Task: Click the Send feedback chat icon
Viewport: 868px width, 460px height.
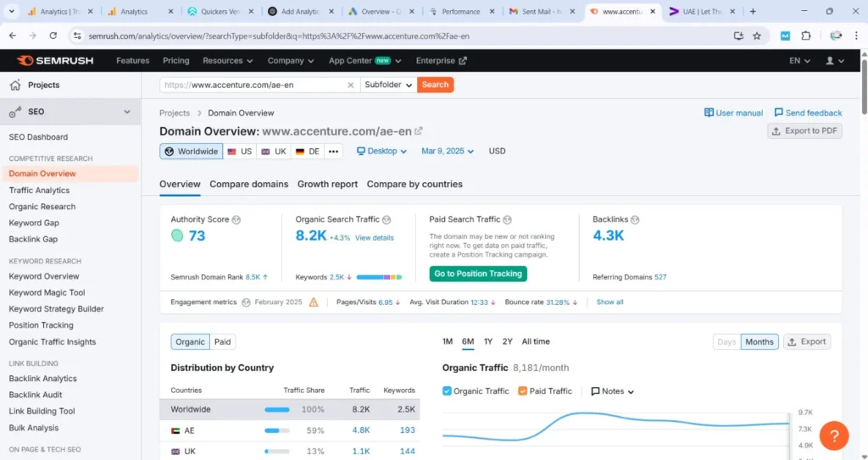Action: 778,113
